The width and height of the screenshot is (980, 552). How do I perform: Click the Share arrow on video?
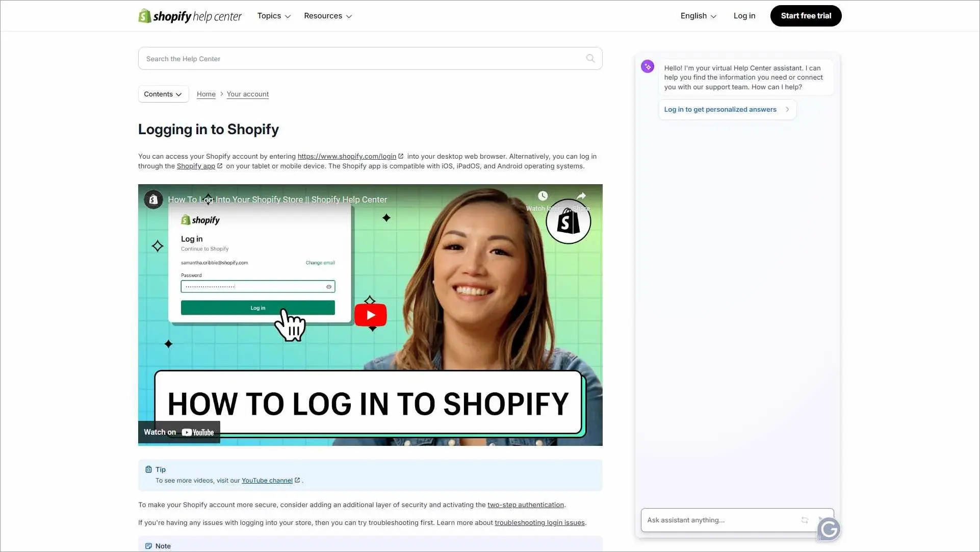pos(581,196)
